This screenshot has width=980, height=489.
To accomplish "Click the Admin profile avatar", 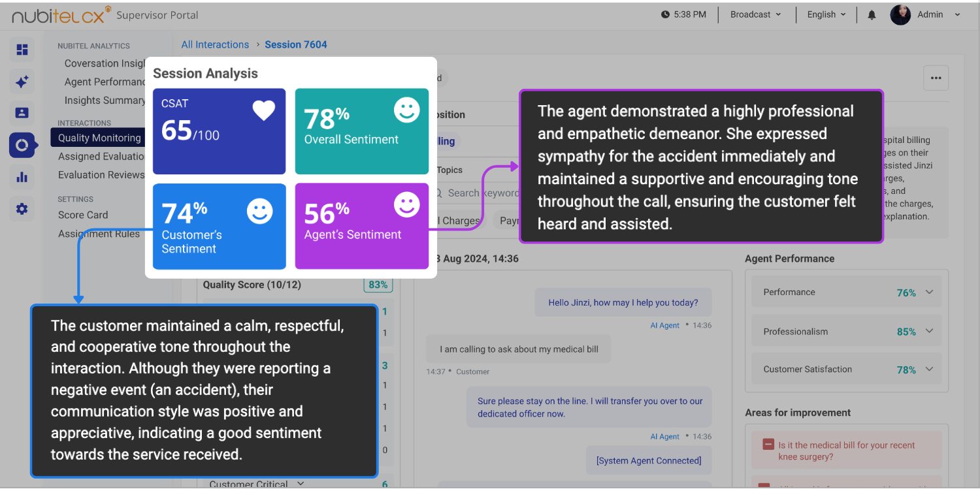I will pyautogui.click(x=900, y=14).
